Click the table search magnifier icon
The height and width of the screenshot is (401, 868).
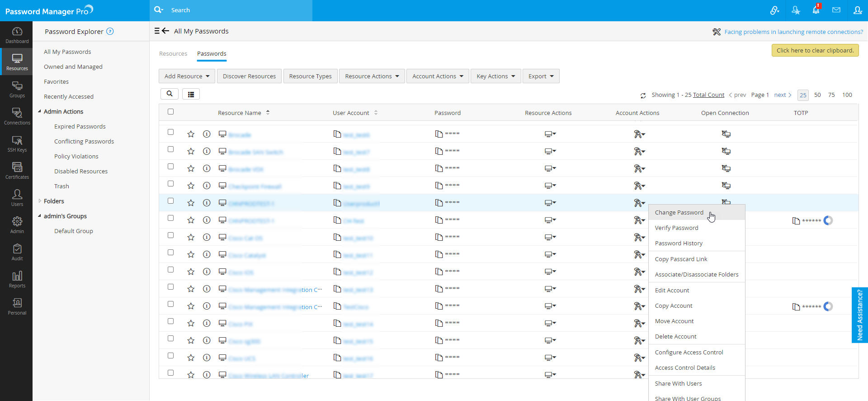coord(170,94)
